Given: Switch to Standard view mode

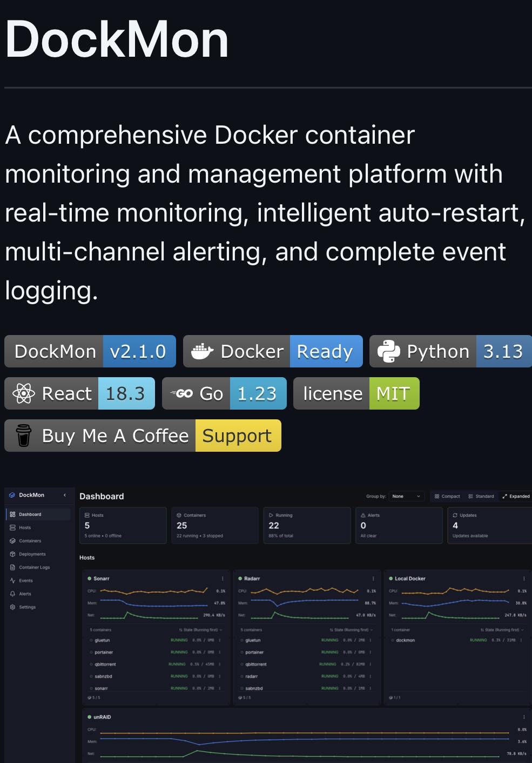Looking at the screenshot, I should click(481, 496).
